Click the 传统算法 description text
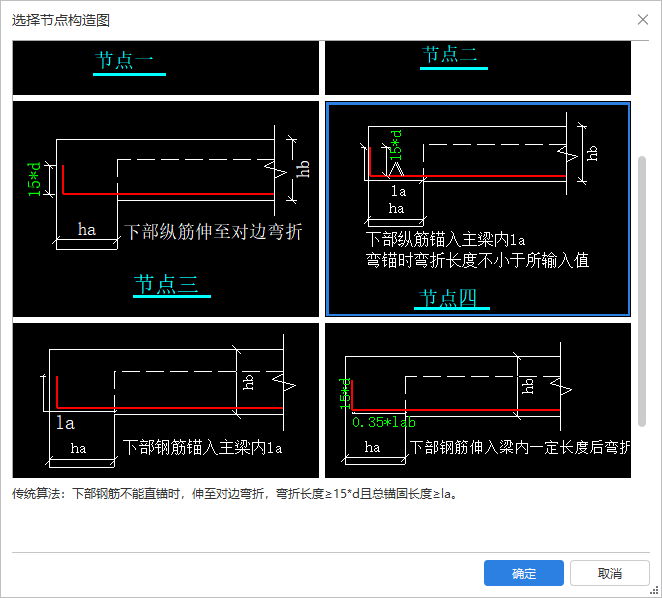Screen dimensions: 662x598 (235, 493)
